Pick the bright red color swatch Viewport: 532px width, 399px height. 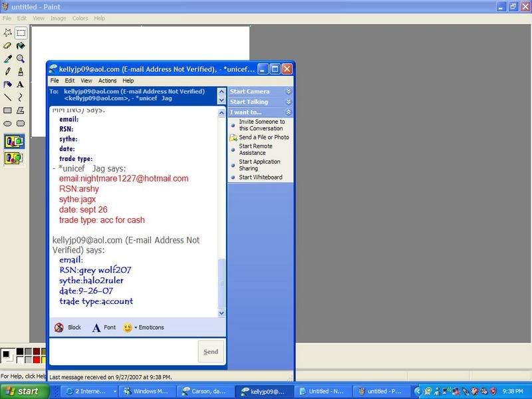(37, 360)
